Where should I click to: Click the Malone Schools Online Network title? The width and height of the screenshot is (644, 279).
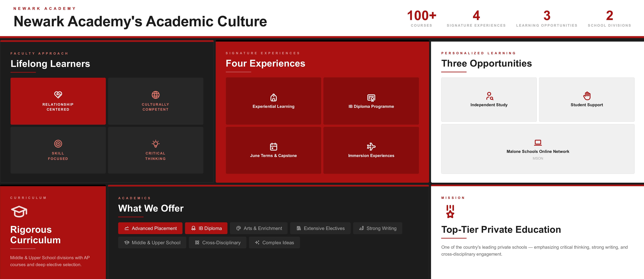tap(538, 152)
